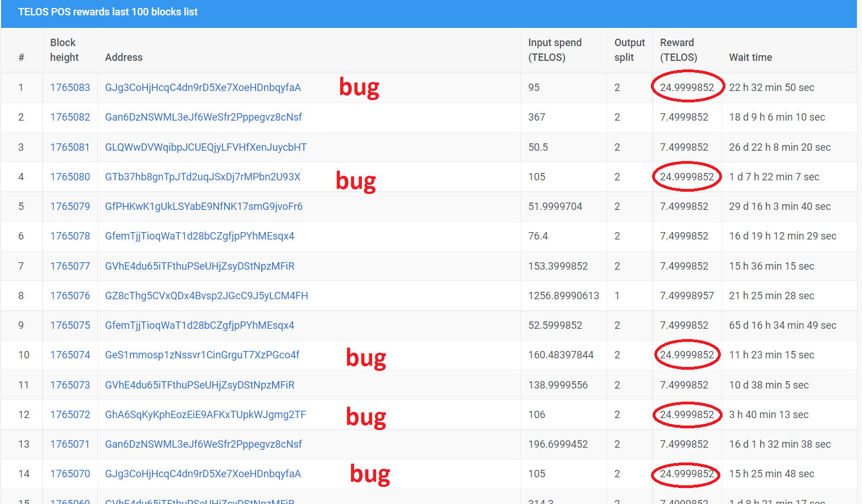
Task: Select the Wait time column header
Action: [750, 57]
